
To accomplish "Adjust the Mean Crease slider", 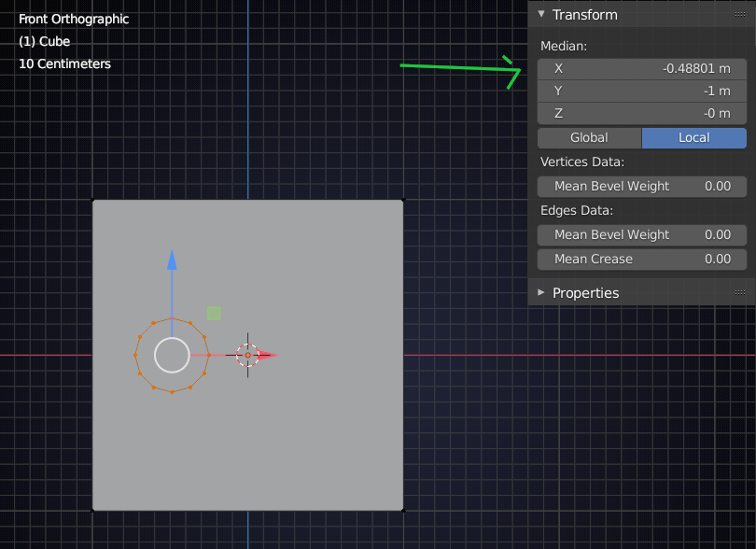I will tap(641, 259).
